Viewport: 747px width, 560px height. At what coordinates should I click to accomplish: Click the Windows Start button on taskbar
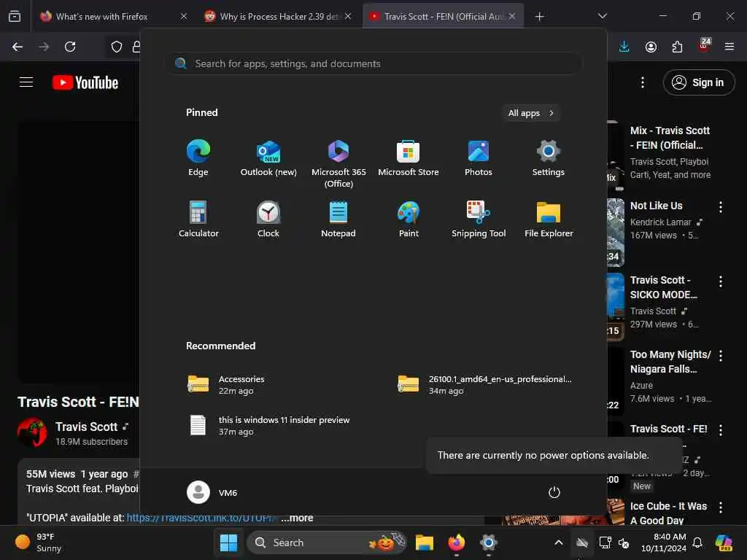click(x=228, y=542)
